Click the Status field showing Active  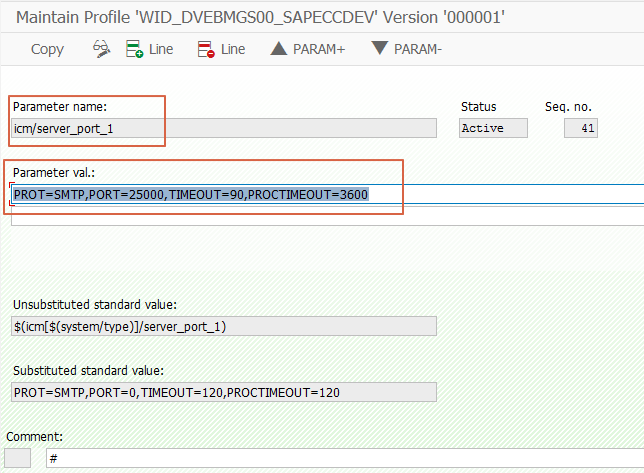[x=493, y=128]
